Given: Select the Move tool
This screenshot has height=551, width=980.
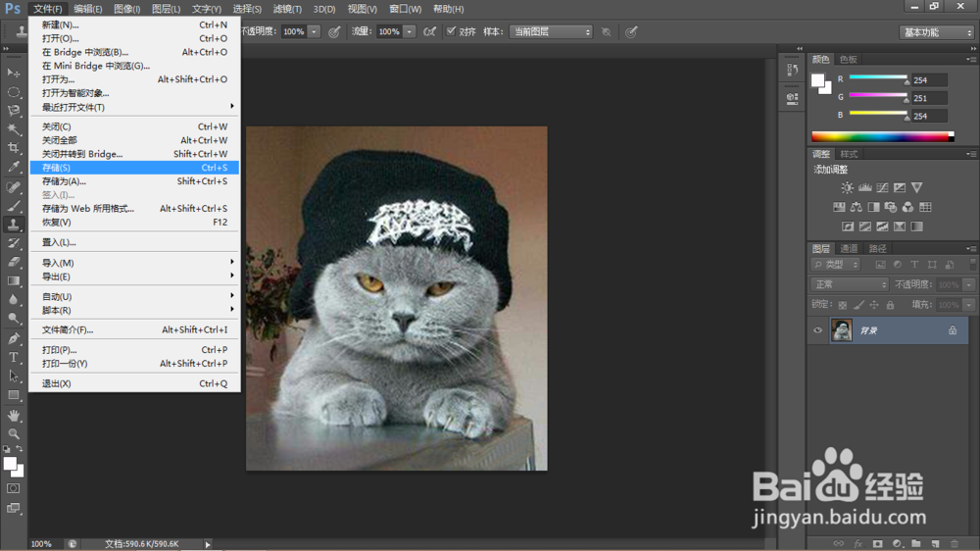Looking at the screenshot, I should coord(13,74).
